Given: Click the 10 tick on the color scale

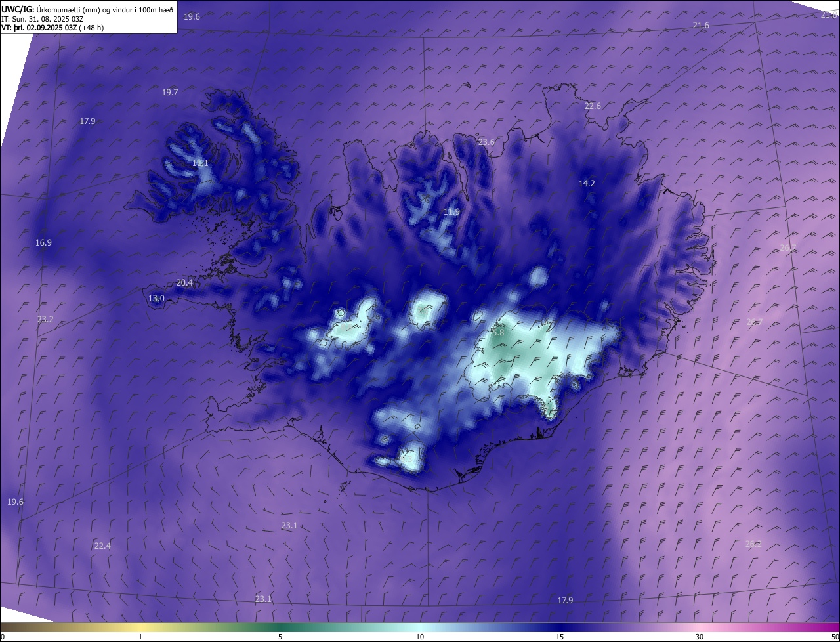Looking at the screenshot, I should (420, 637).
